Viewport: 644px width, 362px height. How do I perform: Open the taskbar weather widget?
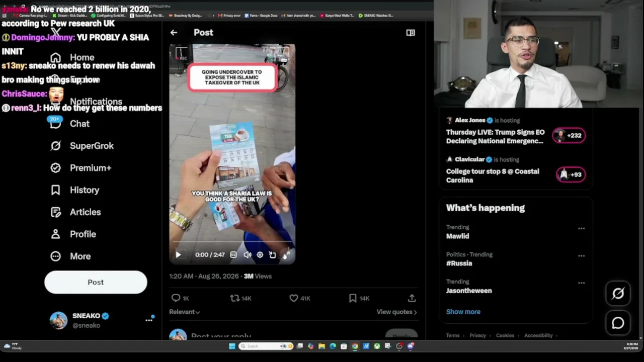click(x=13, y=346)
